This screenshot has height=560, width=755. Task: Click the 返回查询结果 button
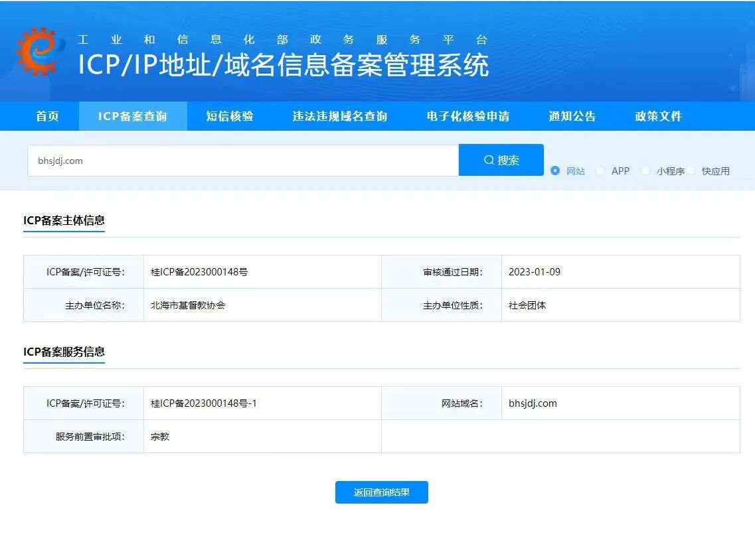(381, 492)
